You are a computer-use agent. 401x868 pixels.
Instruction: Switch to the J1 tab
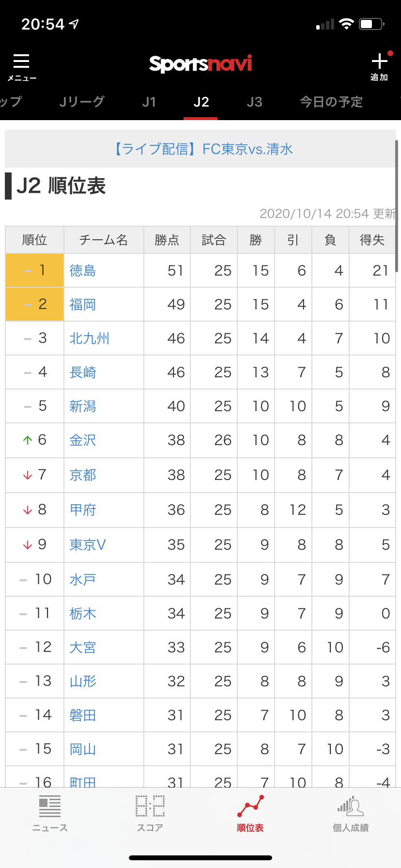pyautogui.click(x=149, y=102)
